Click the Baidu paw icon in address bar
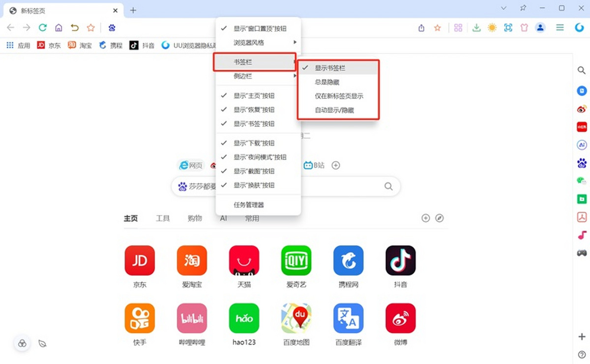 pyautogui.click(x=112, y=28)
